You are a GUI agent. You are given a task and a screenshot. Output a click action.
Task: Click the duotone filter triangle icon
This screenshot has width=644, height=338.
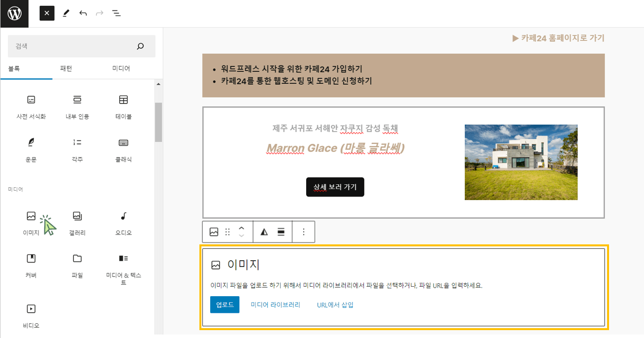[264, 232]
